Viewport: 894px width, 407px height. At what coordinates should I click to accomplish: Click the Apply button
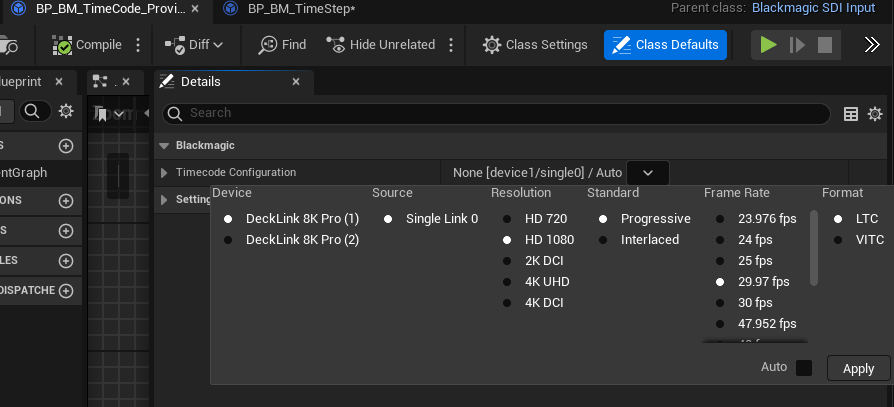point(858,368)
